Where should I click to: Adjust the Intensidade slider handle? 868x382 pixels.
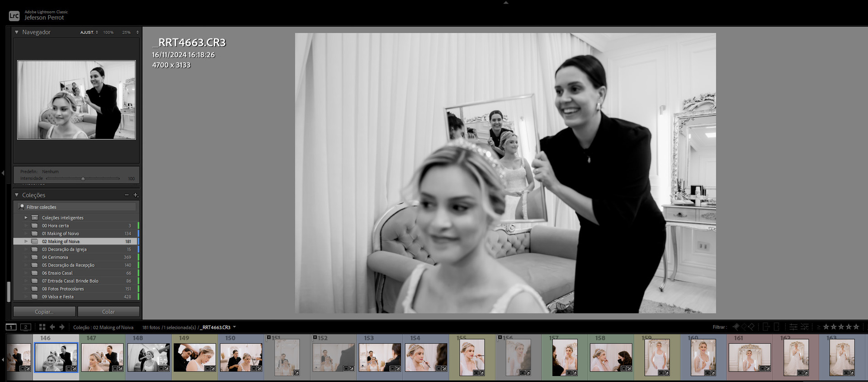[x=83, y=179]
